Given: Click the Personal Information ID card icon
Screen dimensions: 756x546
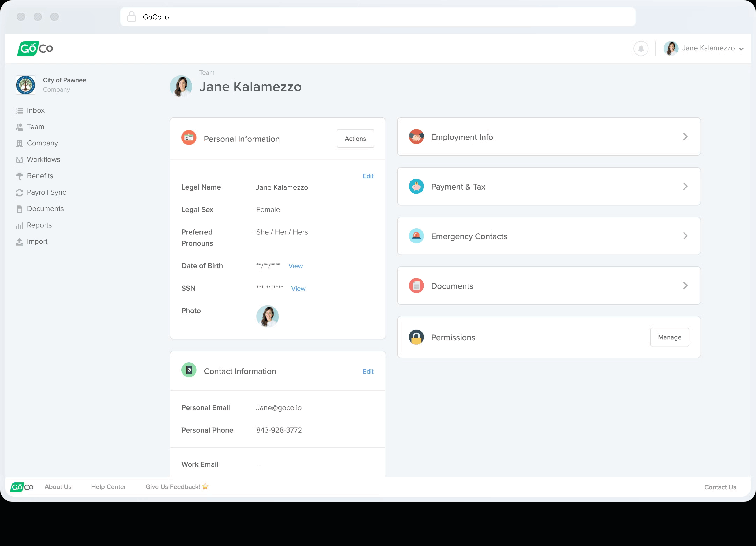Looking at the screenshot, I should coord(189,138).
